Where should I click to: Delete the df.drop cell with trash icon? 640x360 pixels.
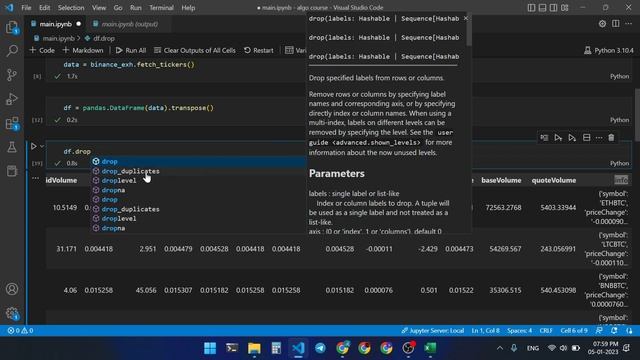(x=611, y=138)
